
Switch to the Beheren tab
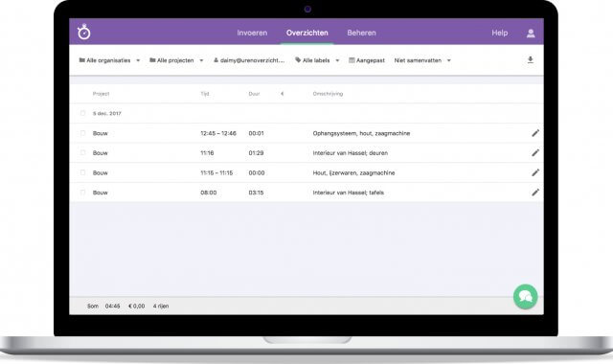click(362, 33)
